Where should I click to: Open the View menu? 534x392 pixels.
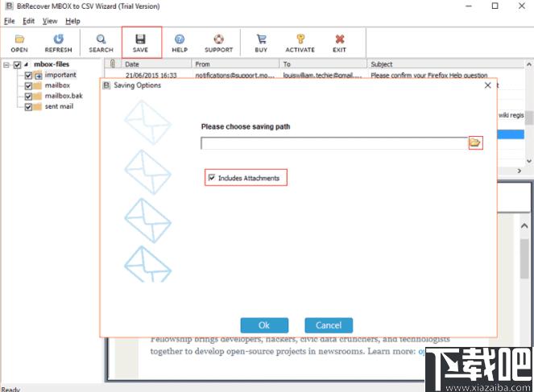(x=50, y=21)
